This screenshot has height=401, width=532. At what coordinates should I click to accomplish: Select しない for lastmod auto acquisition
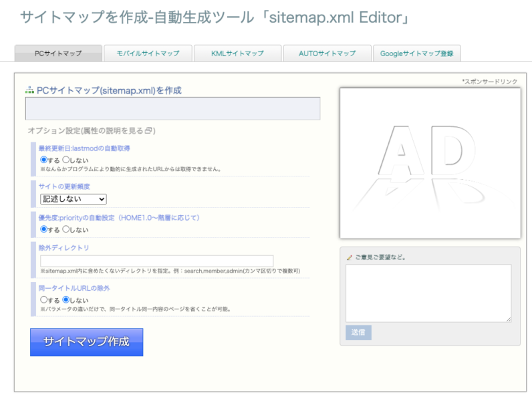pos(65,160)
